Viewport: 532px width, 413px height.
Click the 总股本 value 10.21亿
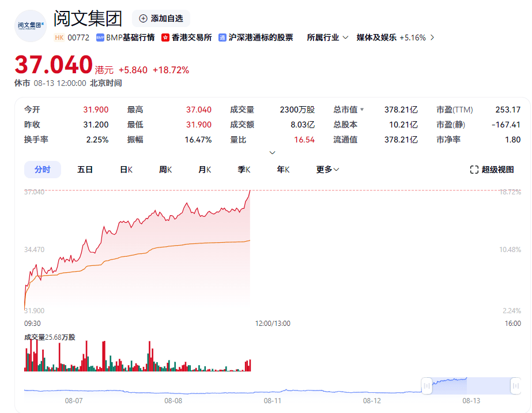[403, 125]
